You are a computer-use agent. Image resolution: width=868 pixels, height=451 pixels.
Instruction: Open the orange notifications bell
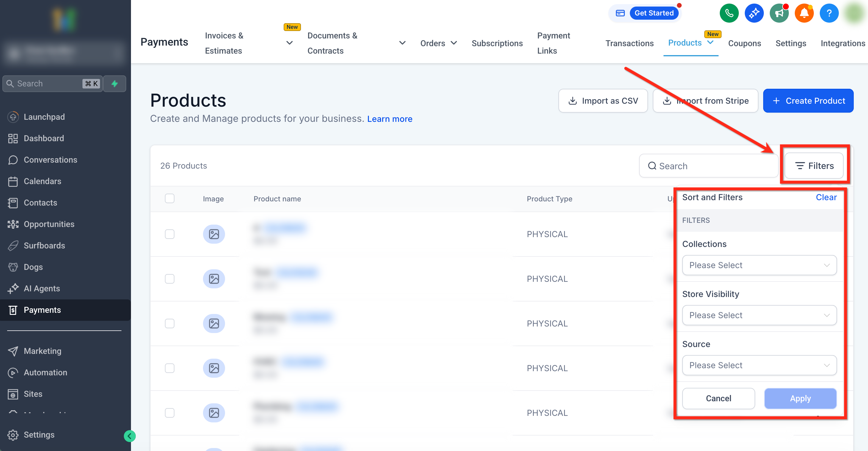point(804,13)
